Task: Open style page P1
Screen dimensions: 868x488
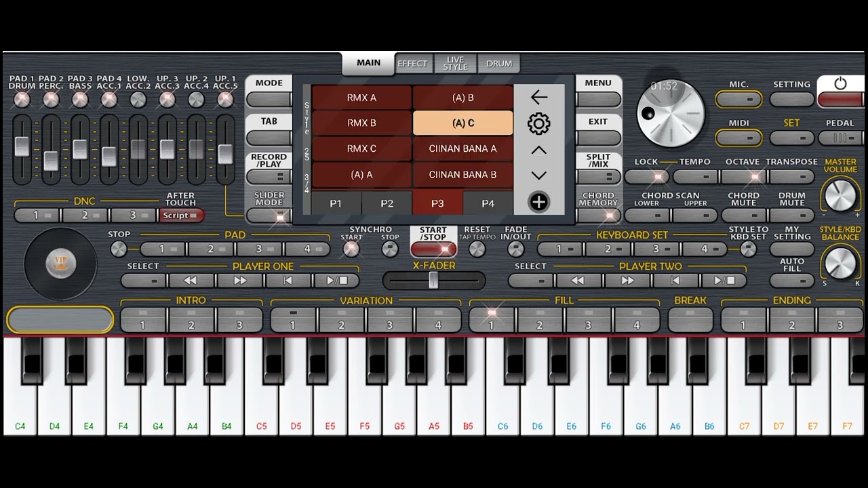Action: coord(336,203)
